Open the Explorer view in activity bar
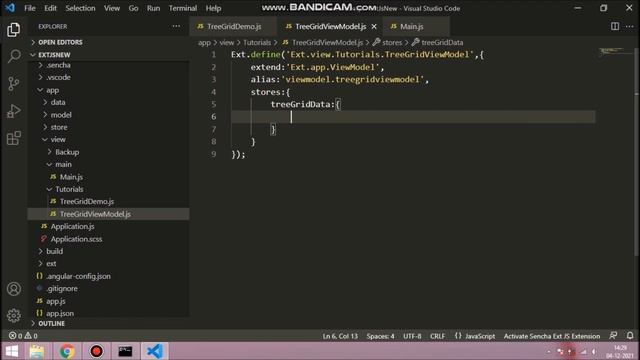640x360 pixels. (x=13, y=30)
